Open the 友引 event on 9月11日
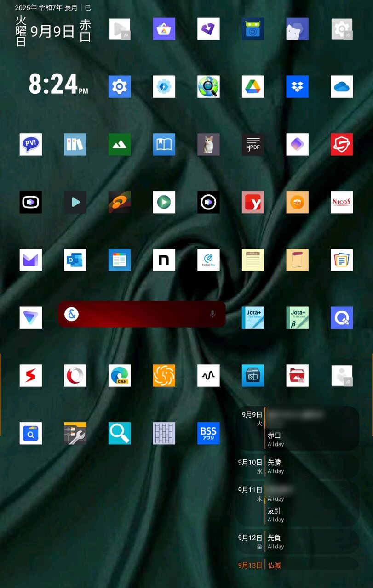The image size is (373, 588). point(311,514)
